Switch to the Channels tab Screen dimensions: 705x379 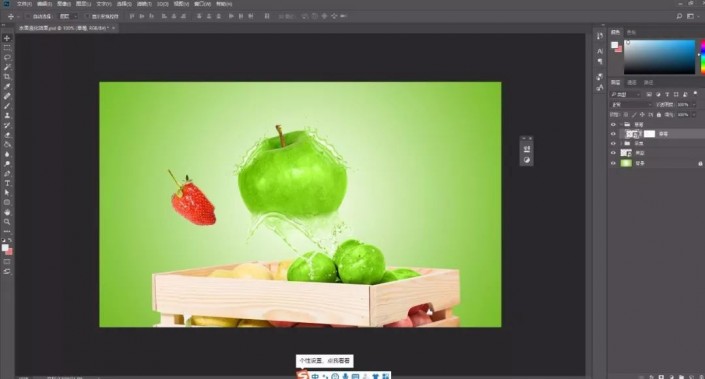pos(632,82)
